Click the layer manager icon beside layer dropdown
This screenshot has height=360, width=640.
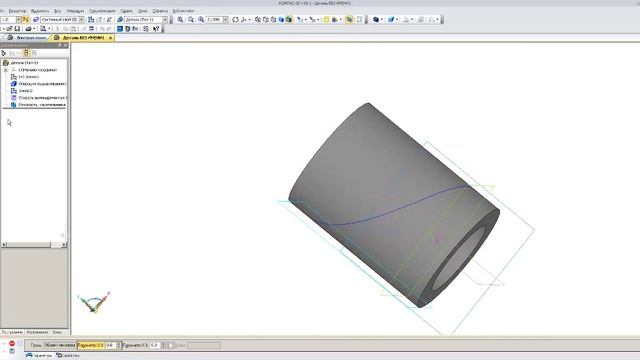[x=36, y=20]
